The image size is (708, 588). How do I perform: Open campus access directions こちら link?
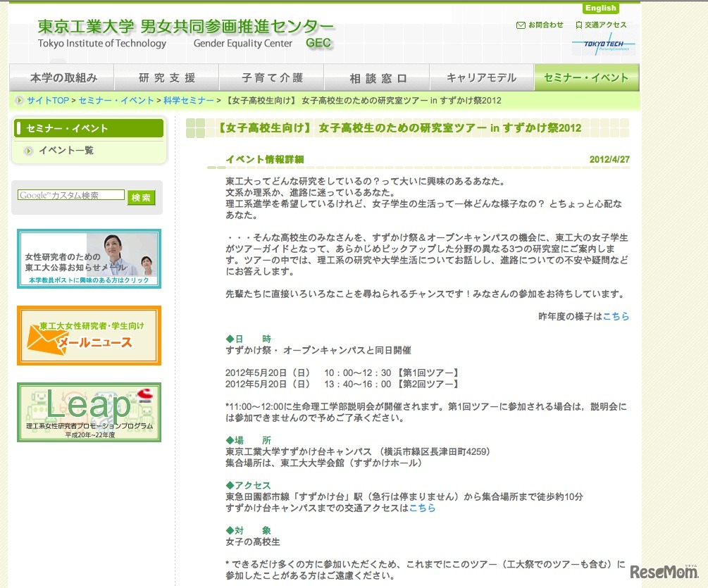(422, 508)
